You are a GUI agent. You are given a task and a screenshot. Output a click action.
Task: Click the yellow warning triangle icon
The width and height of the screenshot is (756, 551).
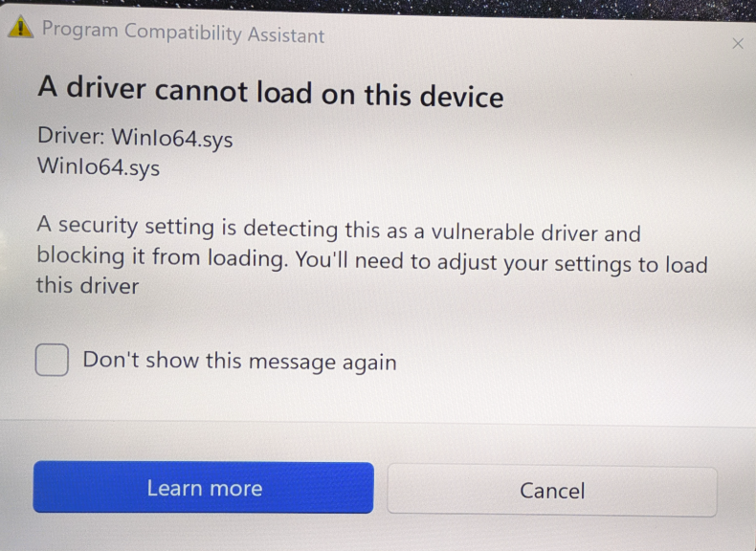click(x=20, y=27)
